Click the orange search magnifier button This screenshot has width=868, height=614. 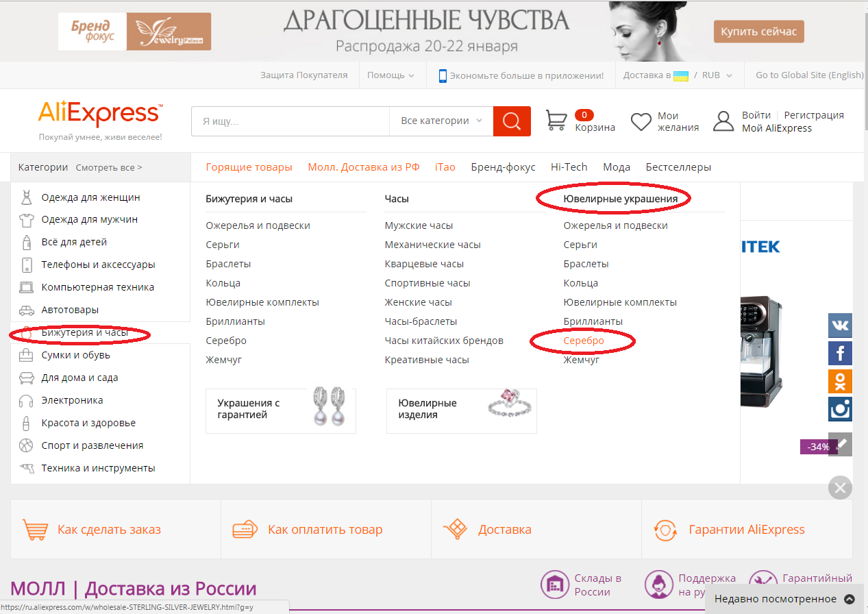point(512,121)
